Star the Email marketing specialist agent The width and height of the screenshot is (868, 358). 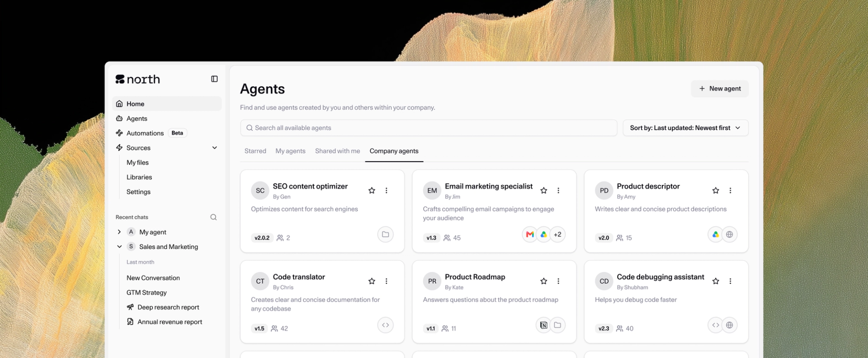pos(544,191)
